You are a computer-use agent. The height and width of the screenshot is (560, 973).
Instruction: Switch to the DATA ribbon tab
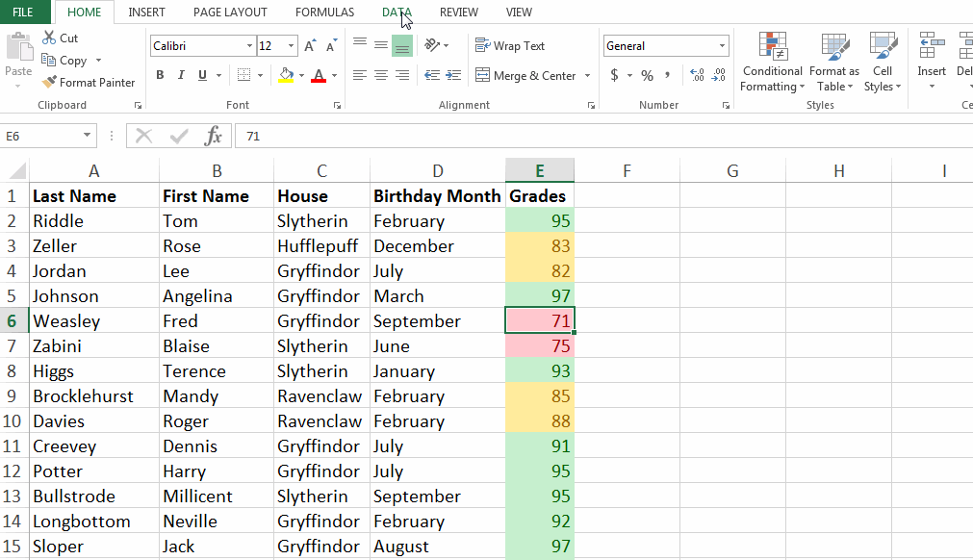pyautogui.click(x=396, y=13)
